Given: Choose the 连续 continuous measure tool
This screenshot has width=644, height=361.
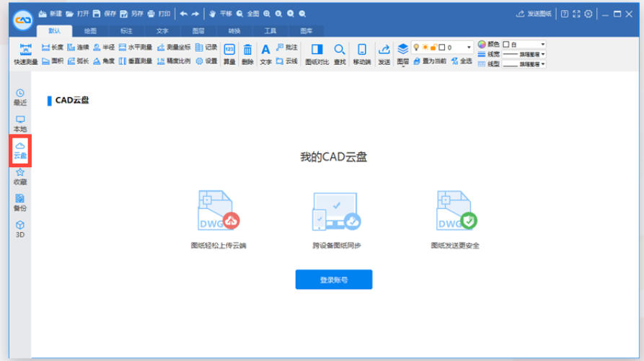Looking at the screenshot, I should [78, 48].
